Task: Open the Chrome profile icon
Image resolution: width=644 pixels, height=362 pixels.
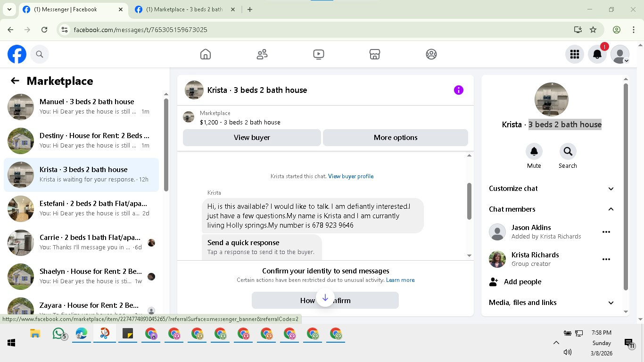Action: coord(617,30)
